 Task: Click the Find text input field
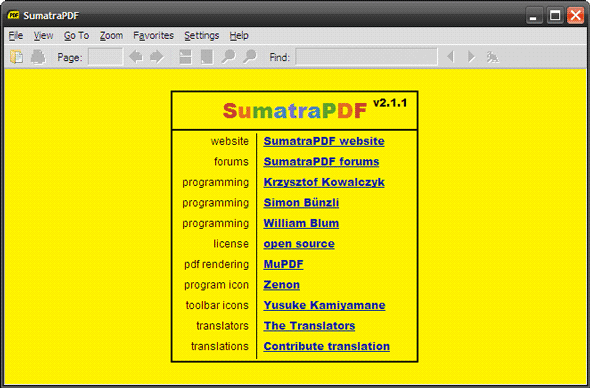366,57
